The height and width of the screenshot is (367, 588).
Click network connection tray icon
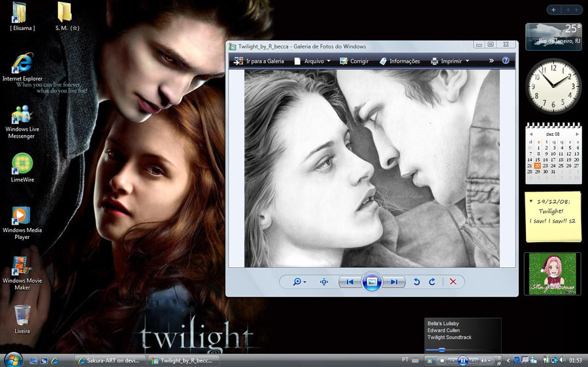point(555,360)
